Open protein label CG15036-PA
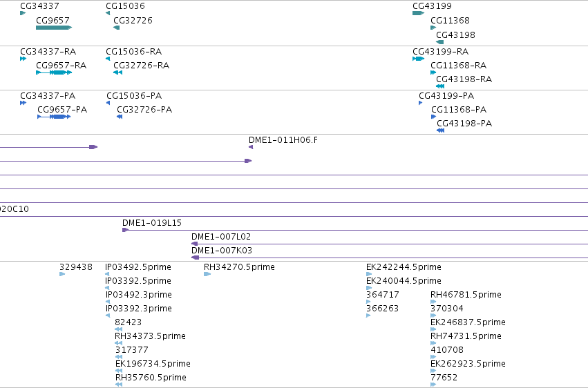This screenshot has height=388, width=588. 134,96
